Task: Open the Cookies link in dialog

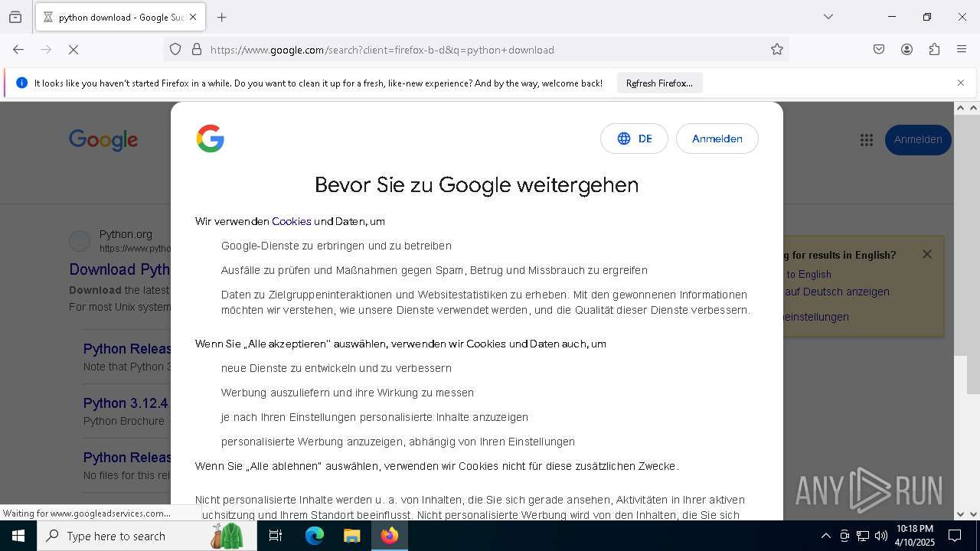Action: click(292, 221)
